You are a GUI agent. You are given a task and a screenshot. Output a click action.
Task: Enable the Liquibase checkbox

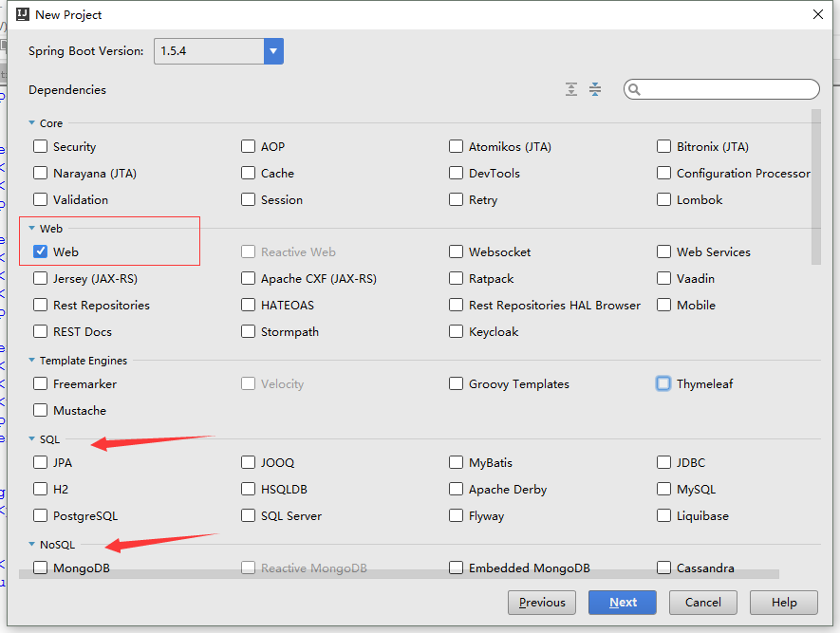pos(663,515)
